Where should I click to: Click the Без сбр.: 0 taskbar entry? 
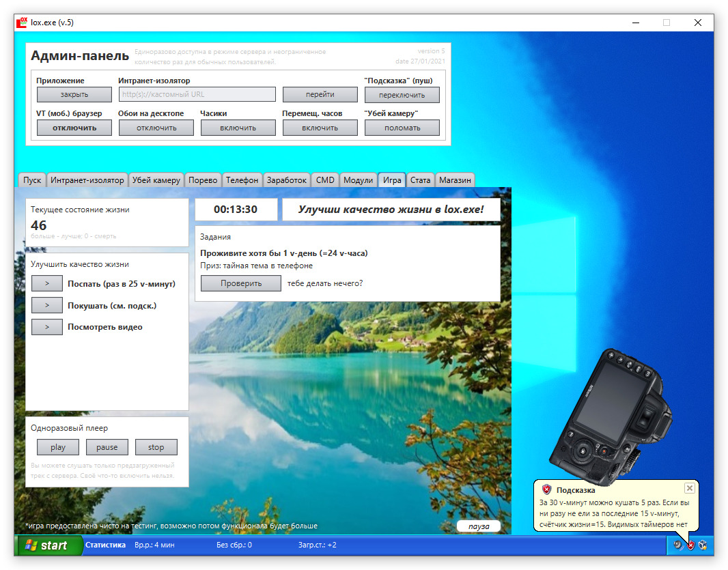pos(234,545)
